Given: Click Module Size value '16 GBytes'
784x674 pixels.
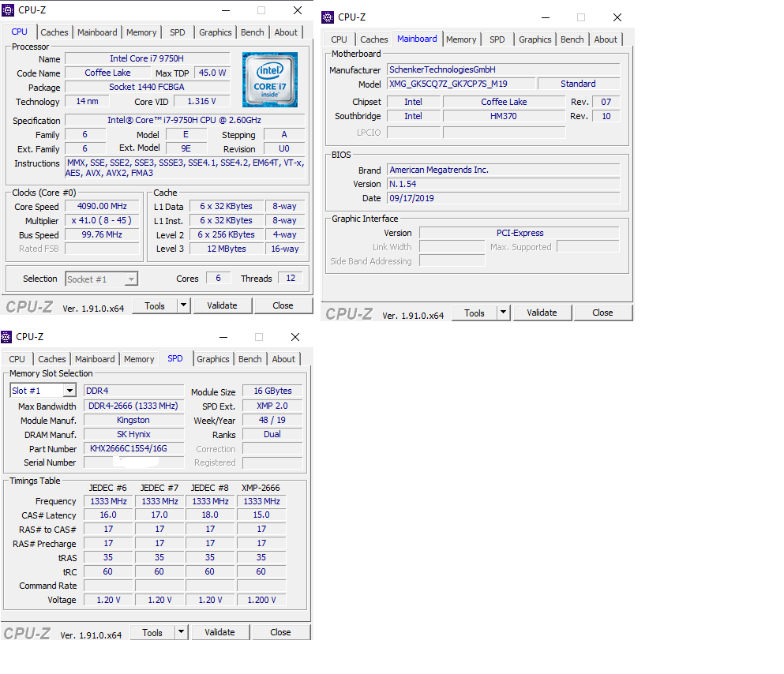Looking at the screenshot, I should (272, 391).
